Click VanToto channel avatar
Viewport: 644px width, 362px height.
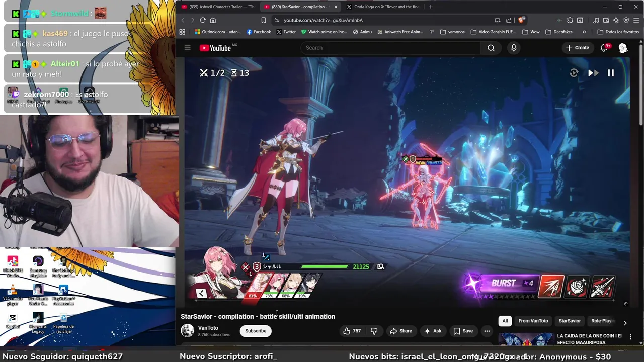tap(187, 331)
